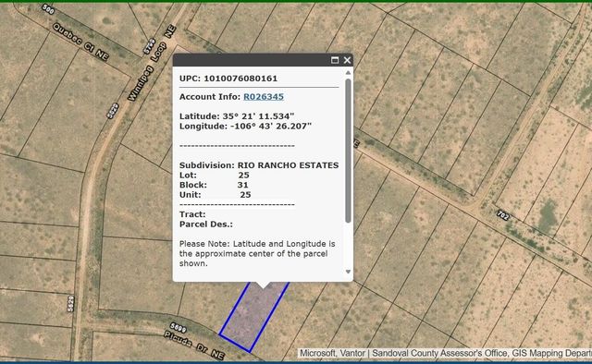The image size is (592, 364).
Task: Click the popup scroll-up arrow
Action: pos(348,72)
